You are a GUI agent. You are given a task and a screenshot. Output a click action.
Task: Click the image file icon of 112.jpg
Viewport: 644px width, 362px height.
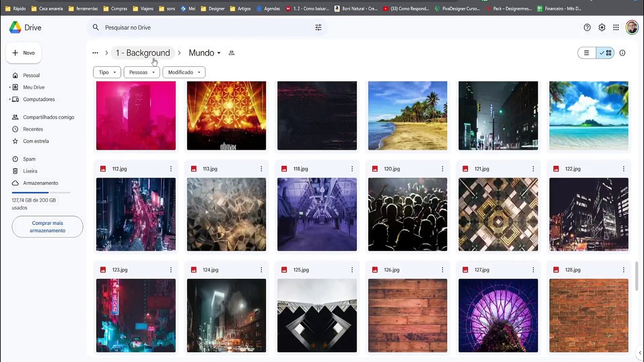click(x=103, y=169)
